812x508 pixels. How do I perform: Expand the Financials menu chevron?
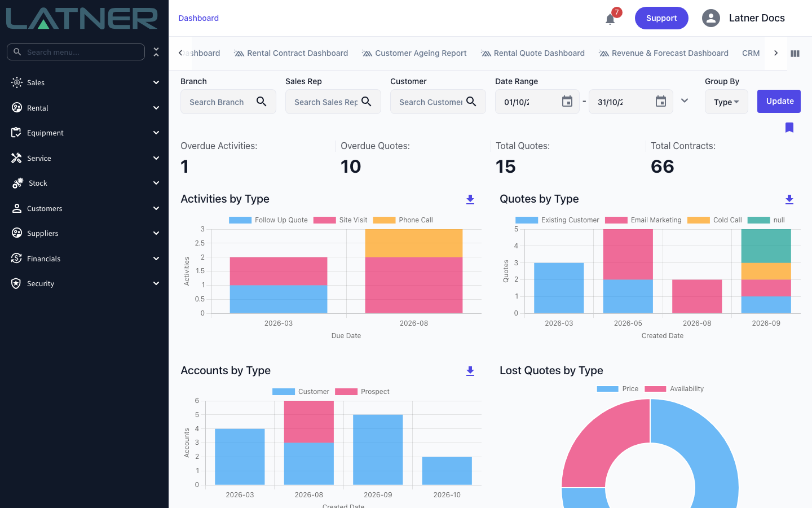pyautogui.click(x=156, y=259)
